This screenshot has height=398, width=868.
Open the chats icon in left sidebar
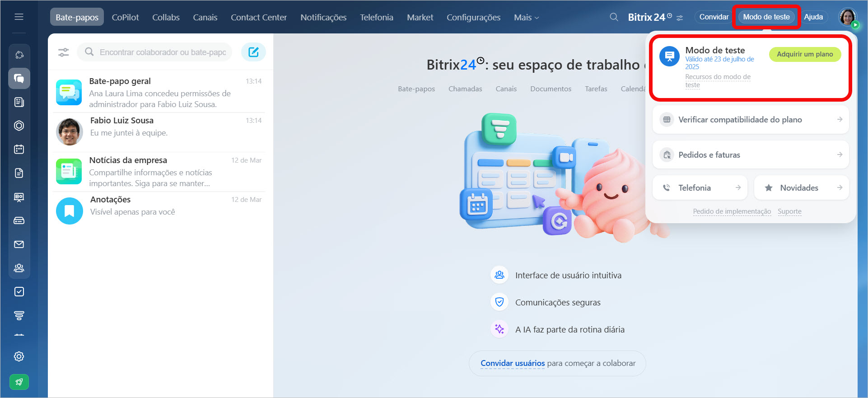(19, 79)
